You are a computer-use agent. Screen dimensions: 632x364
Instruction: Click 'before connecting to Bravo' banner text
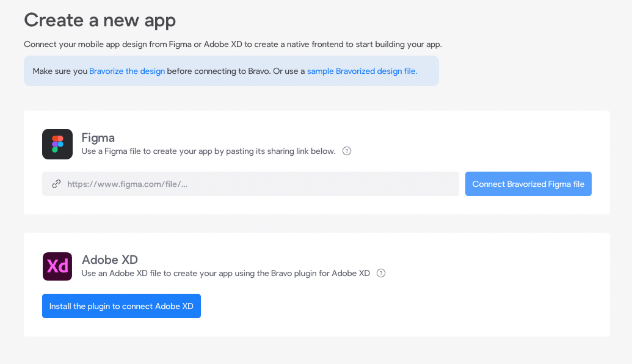point(217,71)
